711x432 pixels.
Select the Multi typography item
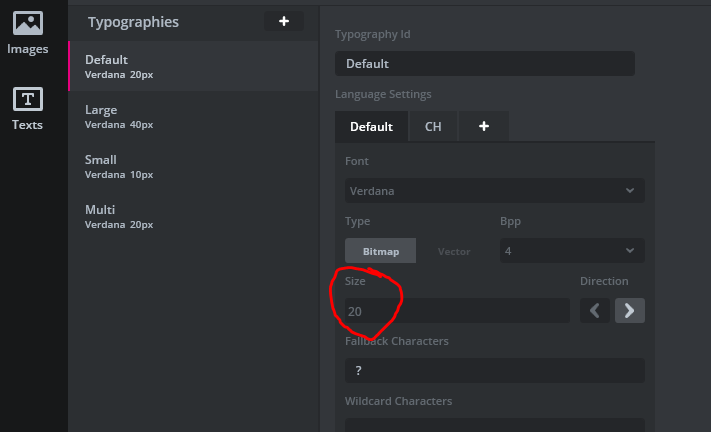click(x=190, y=216)
